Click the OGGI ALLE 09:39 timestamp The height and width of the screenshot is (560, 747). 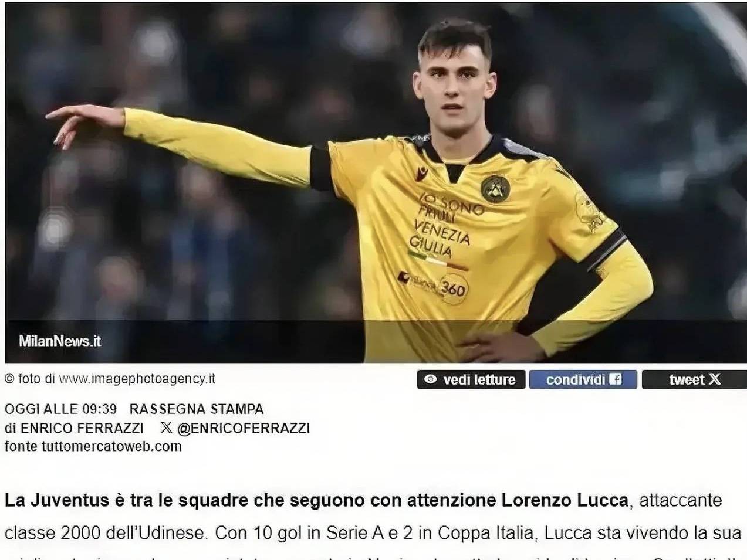tap(60, 409)
